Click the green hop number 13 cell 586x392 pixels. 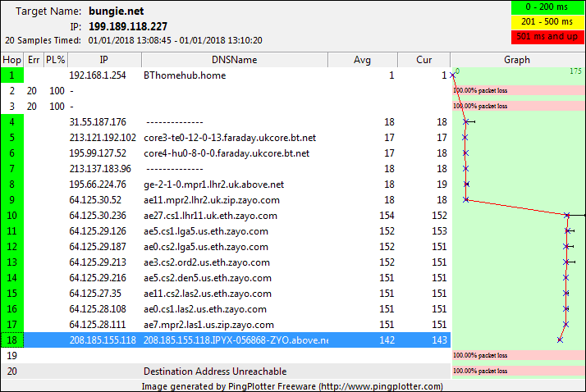pyautogui.click(x=12, y=262)
